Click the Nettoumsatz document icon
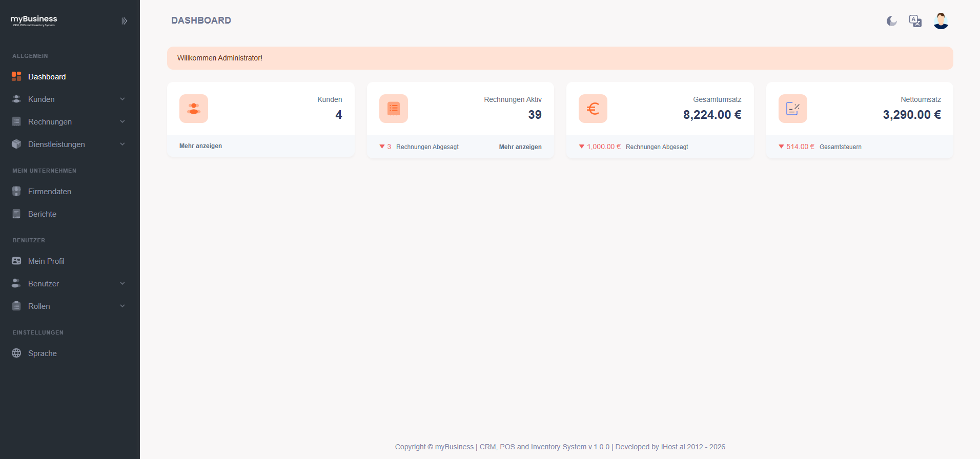This screenshot has width=980, height=459. pyautogui.click(x=793, y=109)
